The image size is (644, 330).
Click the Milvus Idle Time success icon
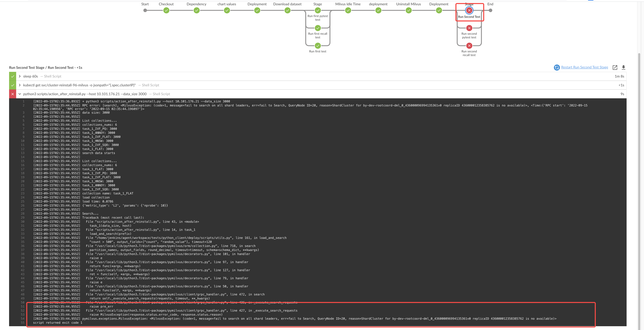[x=348, y=10]
